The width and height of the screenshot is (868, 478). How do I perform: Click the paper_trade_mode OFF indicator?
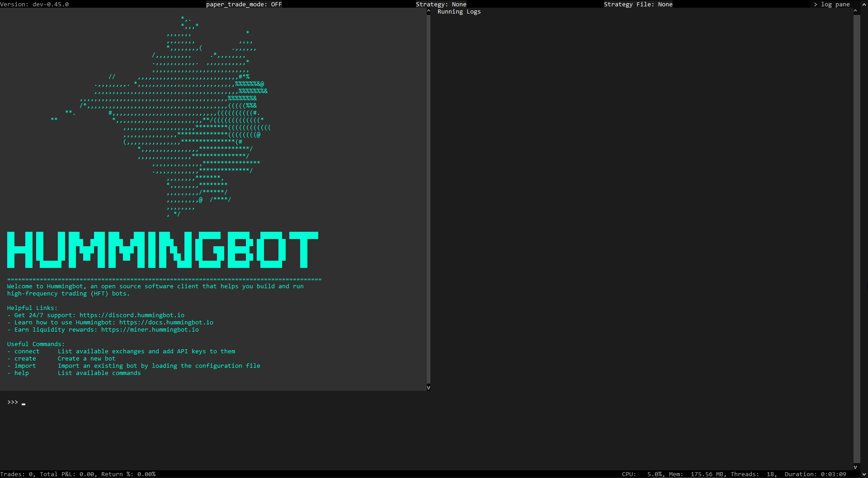(244, 4)
